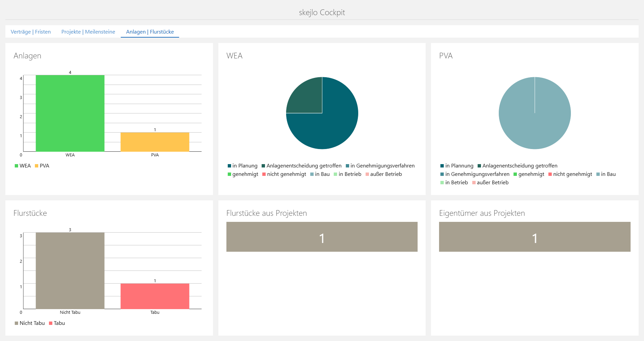
Task: Open the Eigentümer aus Projekten count tile
Action: tap(535, 237)
